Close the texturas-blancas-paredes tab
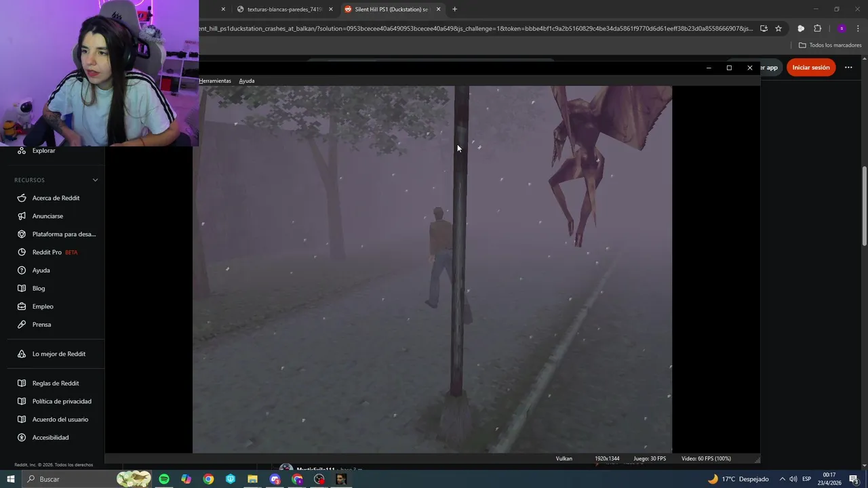Viewport: 868px width, 488px height. click(331, 9)
